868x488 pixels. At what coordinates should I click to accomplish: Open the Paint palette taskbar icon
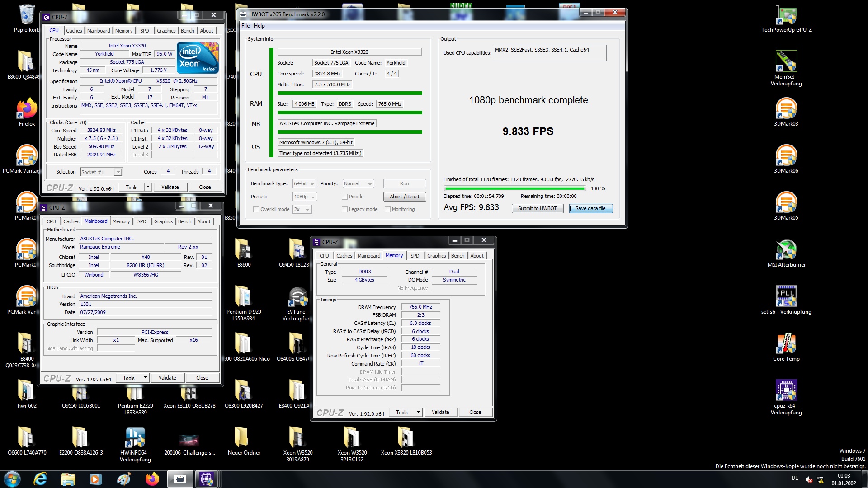coord(123,479)
